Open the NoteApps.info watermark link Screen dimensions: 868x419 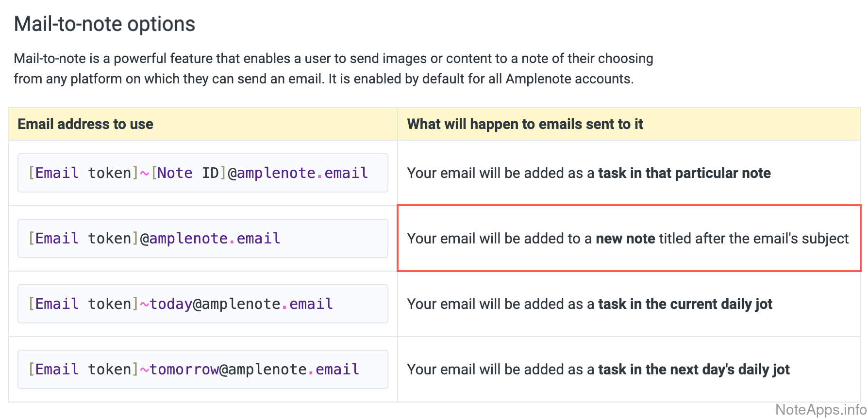[x=820, y=410]
